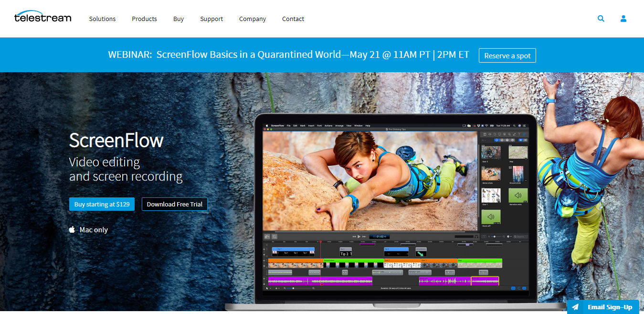This screenshot has width=644, height=314.
Task: Click the Reserve a spot button
Action: (507, 55)
